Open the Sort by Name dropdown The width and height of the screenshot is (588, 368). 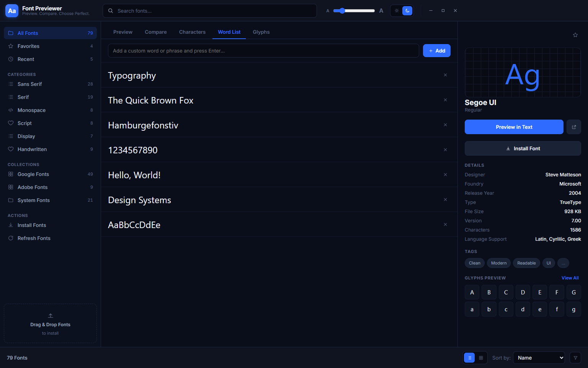pyautogui.click(x=539, y=358)
